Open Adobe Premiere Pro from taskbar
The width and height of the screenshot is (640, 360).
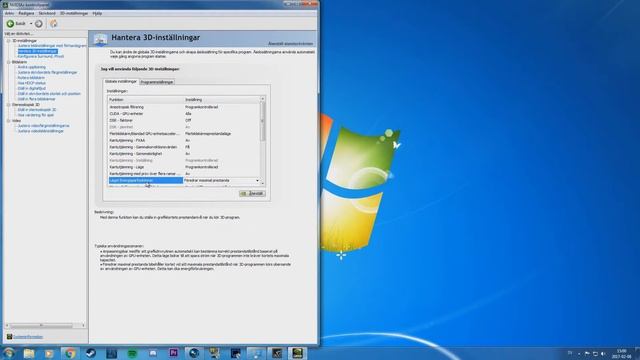point(173,353)
